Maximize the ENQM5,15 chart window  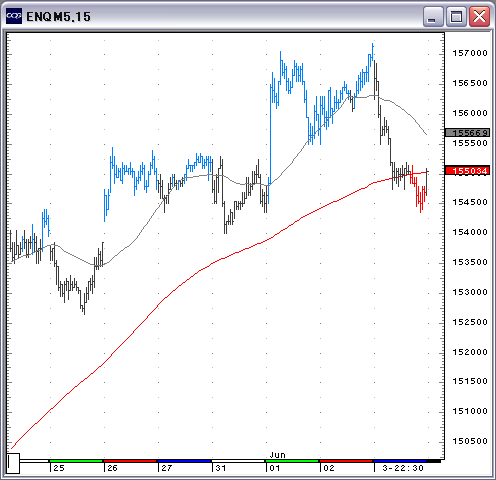point(456,16)
